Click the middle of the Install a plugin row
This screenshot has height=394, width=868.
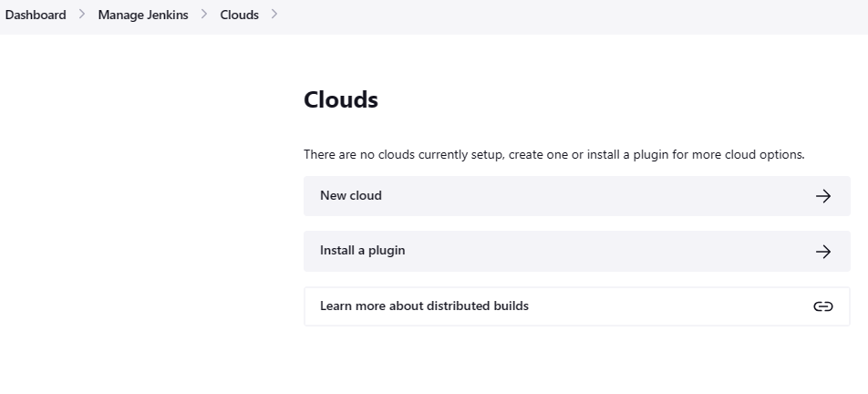click(x=576, y=251)
